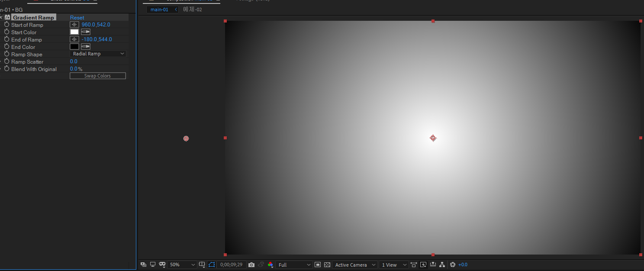Switch to the 예제-02 composition tab

193,10
